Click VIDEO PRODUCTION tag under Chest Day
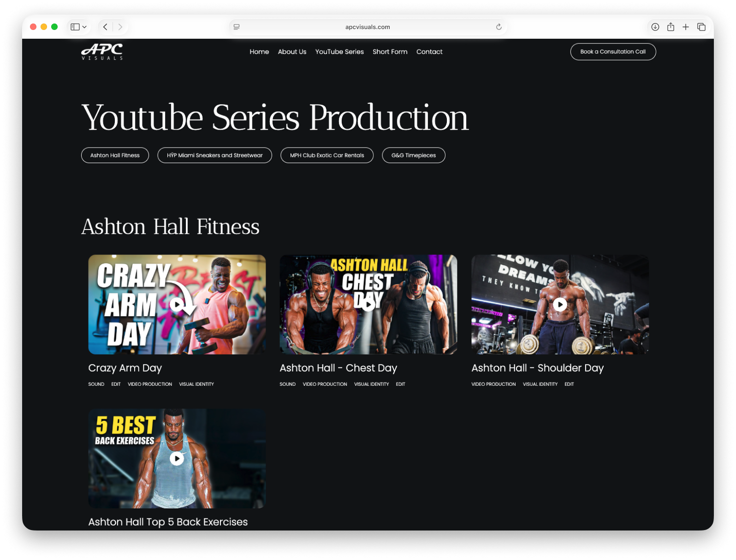The width and height of the screenshot is (736, 560). click(x=325, y=384)
